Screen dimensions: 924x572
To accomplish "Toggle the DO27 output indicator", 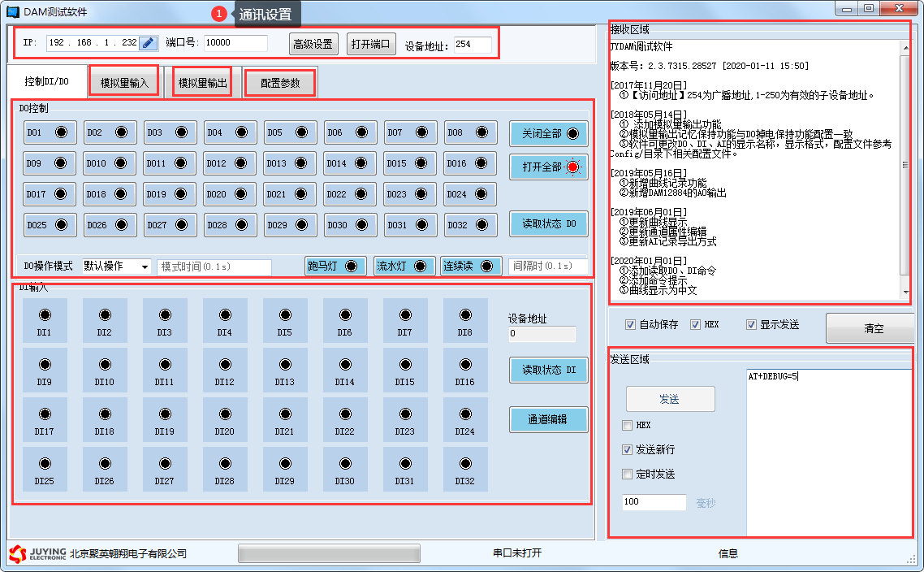I will pyautogui.click(x=180, y=225).
